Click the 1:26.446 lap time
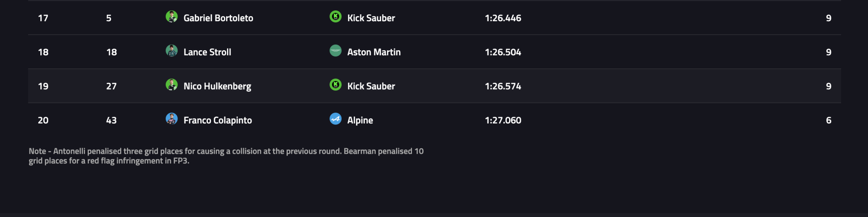 pos(503,18)
